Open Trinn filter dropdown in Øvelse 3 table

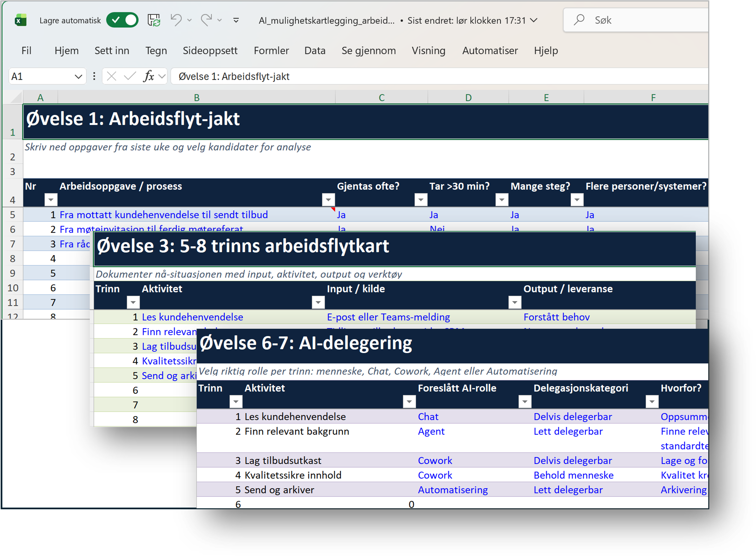133,302
